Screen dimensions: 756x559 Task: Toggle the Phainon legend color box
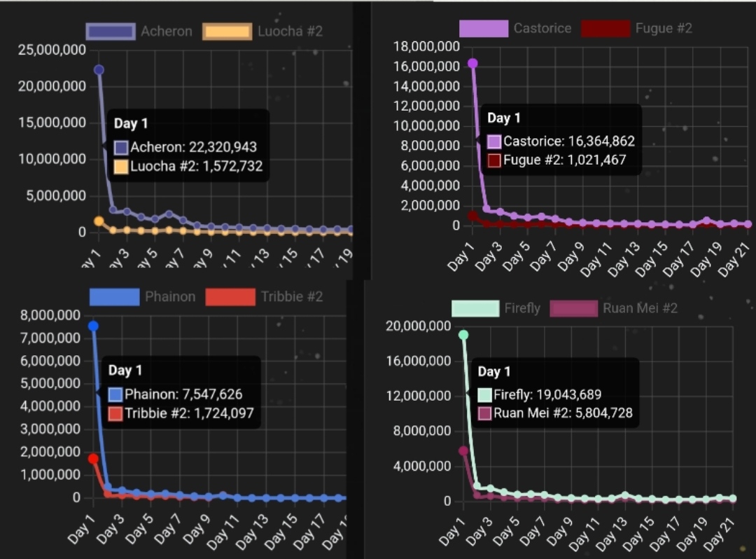114,297
